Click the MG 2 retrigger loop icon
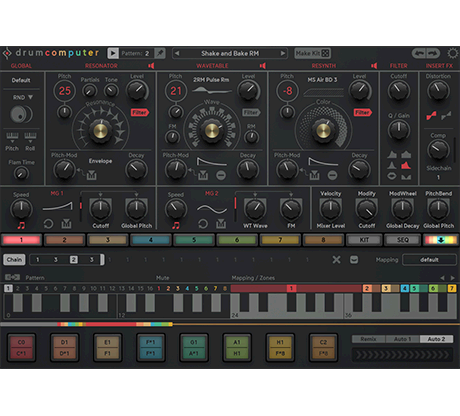The image size is (460, 416). (202, 224)
